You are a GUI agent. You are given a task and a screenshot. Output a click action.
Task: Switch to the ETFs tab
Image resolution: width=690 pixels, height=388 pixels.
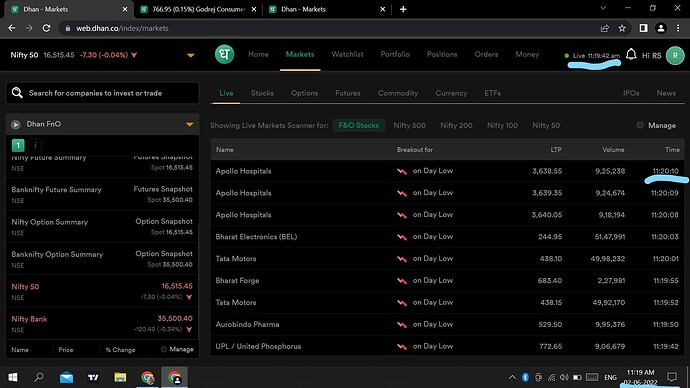coord(492,93)
